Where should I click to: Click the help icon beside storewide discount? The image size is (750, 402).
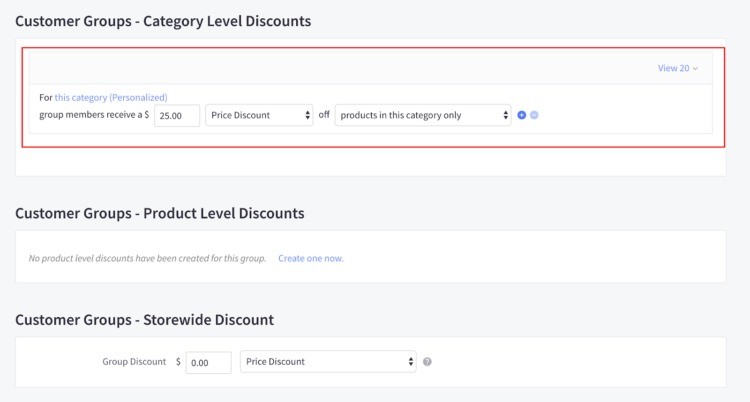pyautogui.click(x=427, y=362)
